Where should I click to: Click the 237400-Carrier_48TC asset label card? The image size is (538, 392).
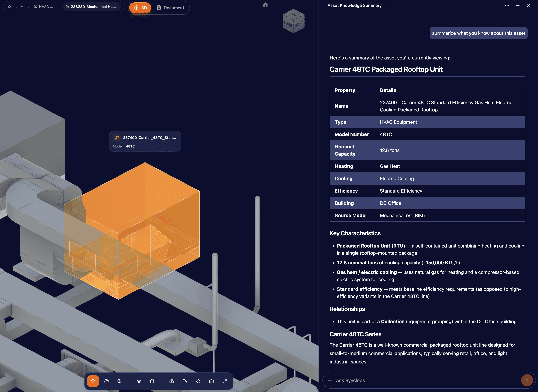click(145, 141)
